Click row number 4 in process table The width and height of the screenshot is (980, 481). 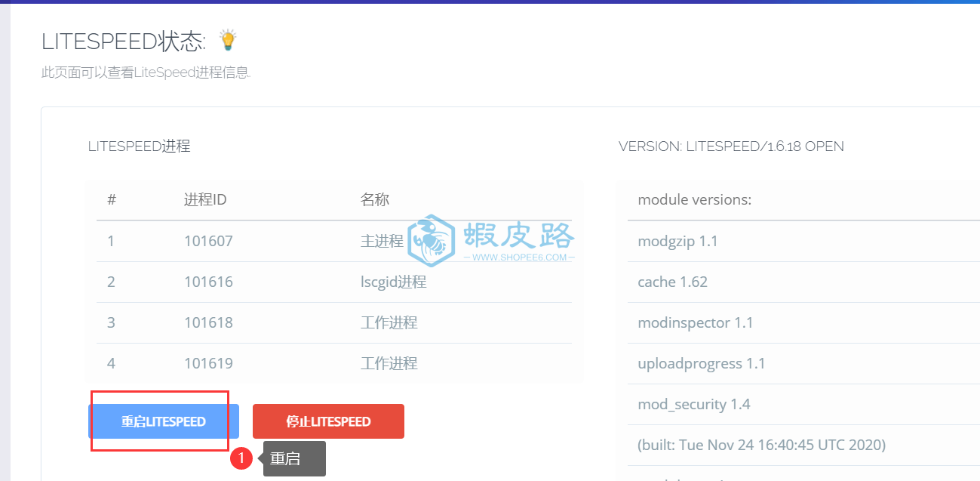111,363
